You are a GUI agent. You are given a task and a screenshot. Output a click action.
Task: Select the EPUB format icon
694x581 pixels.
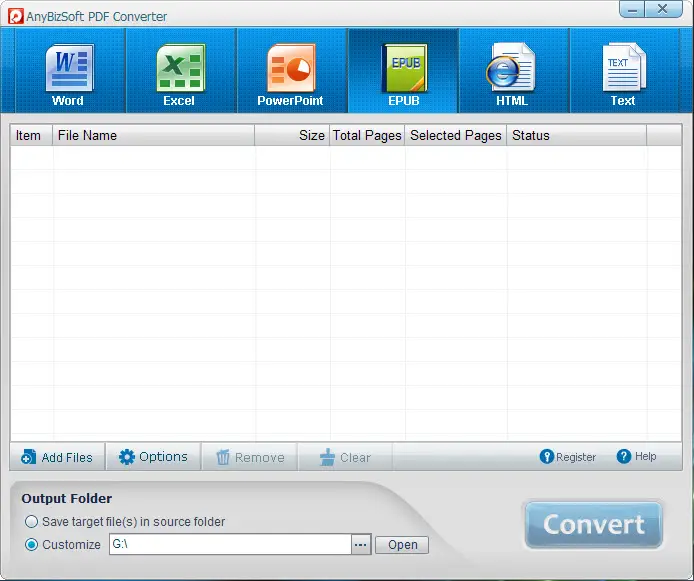coord(403,71)
